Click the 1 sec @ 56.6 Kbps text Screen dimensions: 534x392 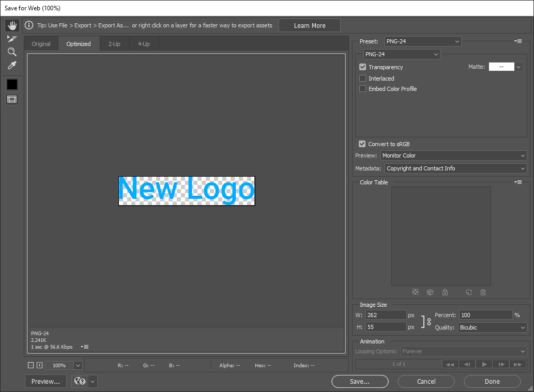[52, 347]
